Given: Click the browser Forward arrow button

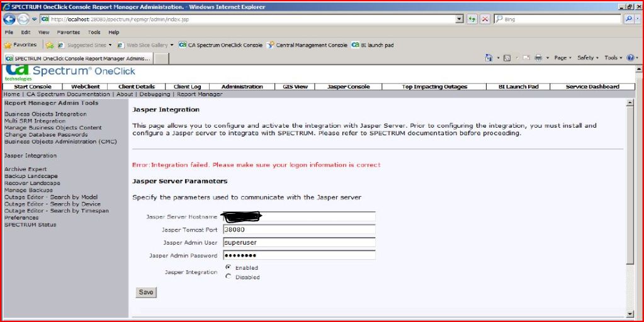Looking at the screenshot, I should 23,19.
